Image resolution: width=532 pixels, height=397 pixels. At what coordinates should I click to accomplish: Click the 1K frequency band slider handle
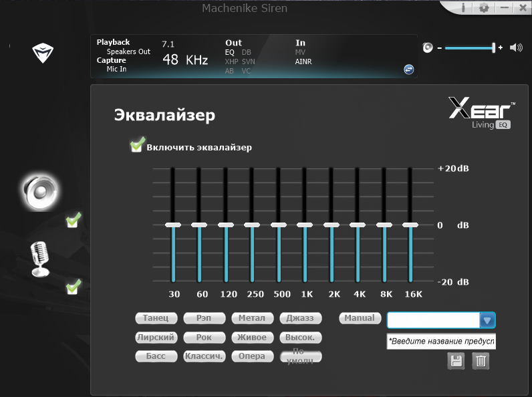tap(304, 225)
